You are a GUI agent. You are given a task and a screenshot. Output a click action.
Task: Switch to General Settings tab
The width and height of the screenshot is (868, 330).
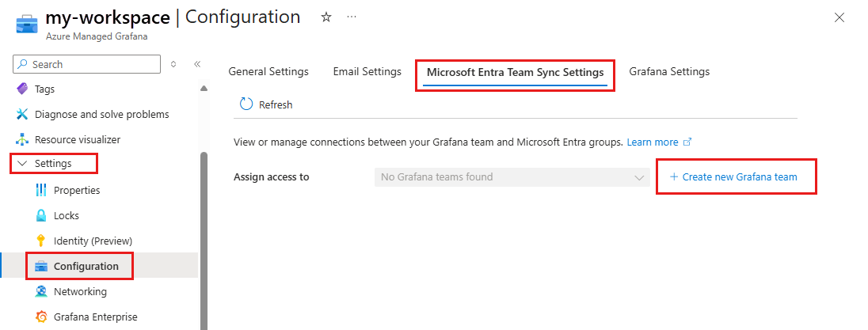(268, 72)
